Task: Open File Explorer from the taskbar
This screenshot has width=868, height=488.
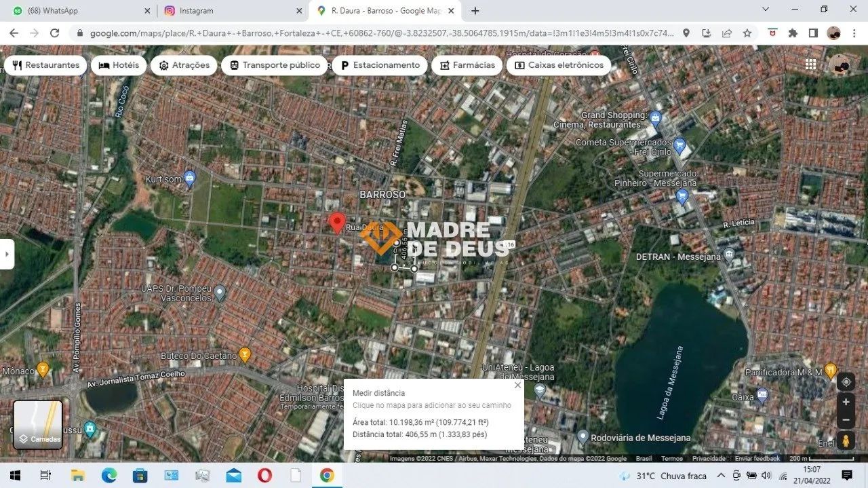Action: [77, 475]
